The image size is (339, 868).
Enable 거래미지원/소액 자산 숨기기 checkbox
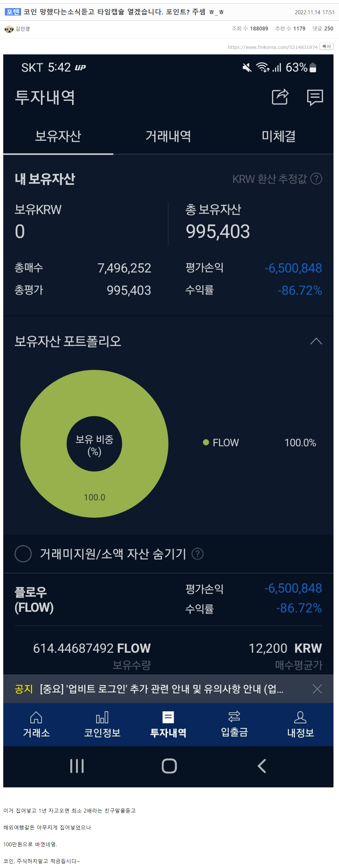click(x=23, y=554)
